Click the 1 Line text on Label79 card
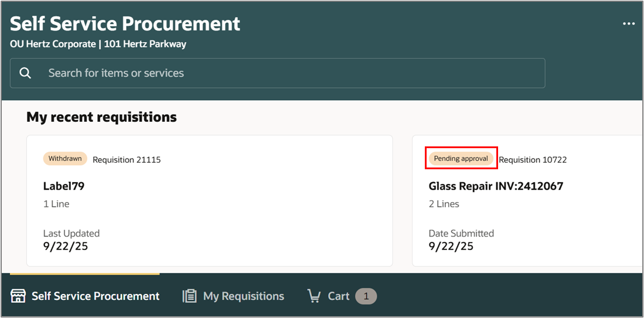Image resolution: width=644 pixels, height=318 pixels. tap(56, 204)
